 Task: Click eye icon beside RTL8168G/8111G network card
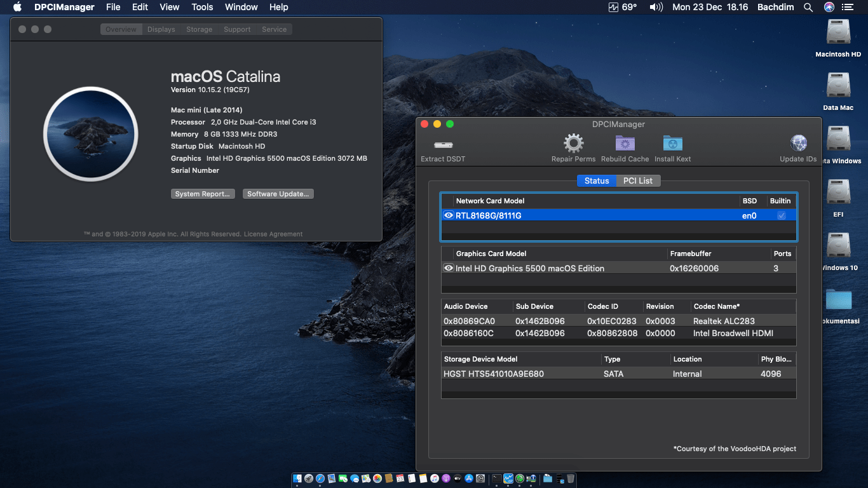tap(449, 215)
